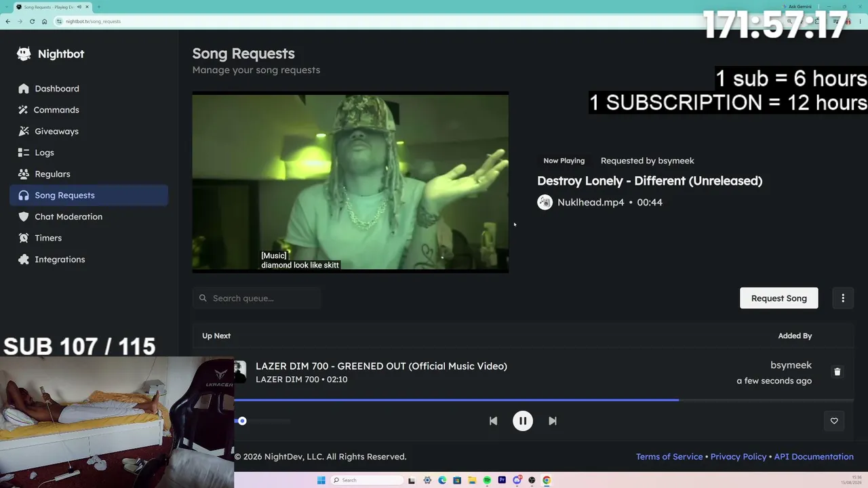868x488 pixels.
Task: Click the Regulars people icon
Action: click(x=24, y=174)
